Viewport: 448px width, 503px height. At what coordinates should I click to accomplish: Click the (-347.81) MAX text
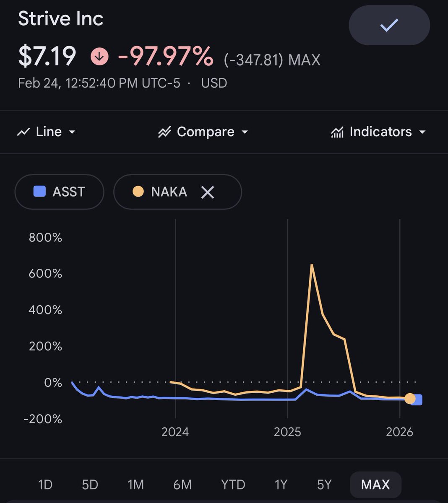(x=272, y=60)
